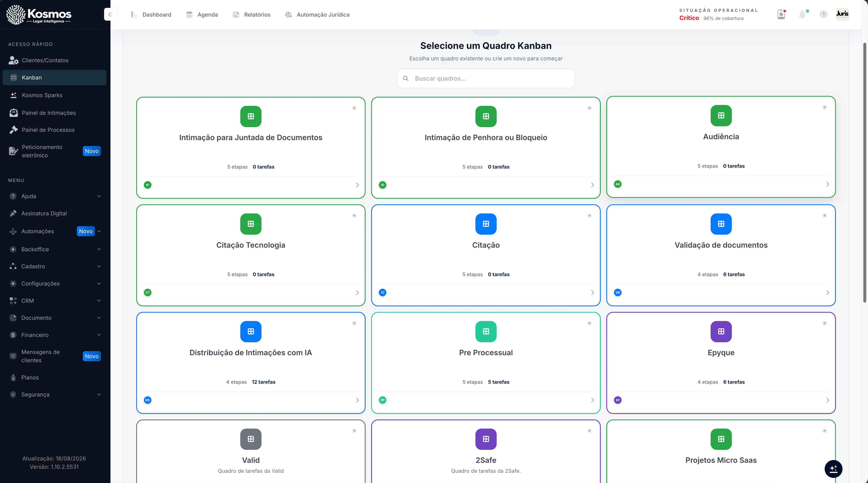868x483 pixels.
Task: Click the blue grid icon of Citação
Action: coord(486,224)
